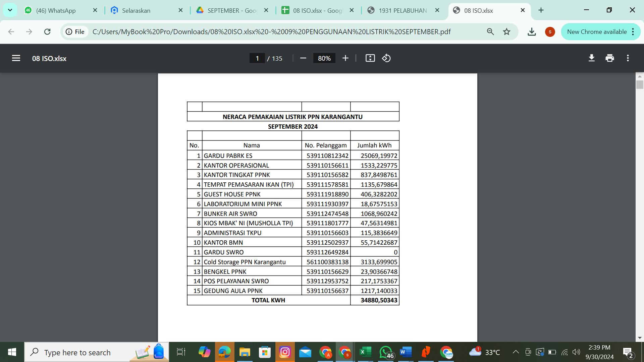The image size is (644, 362).
Task: Open Word from the taskbar
Action: (406, 352)
